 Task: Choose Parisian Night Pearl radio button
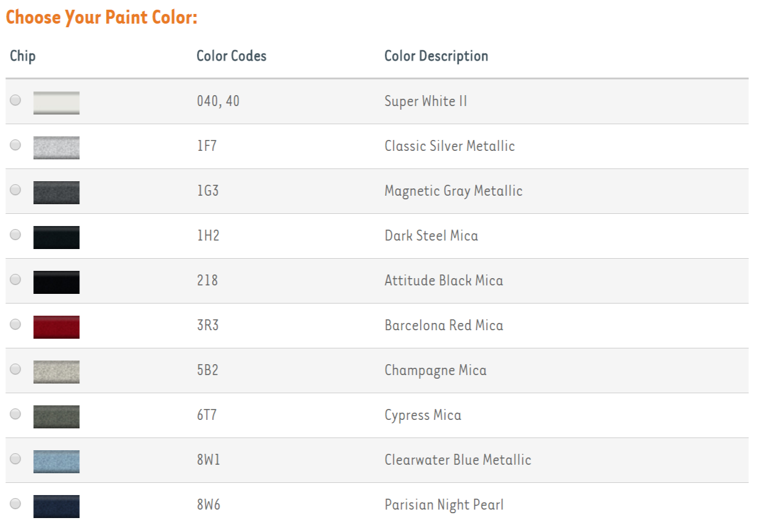[16, 504]
